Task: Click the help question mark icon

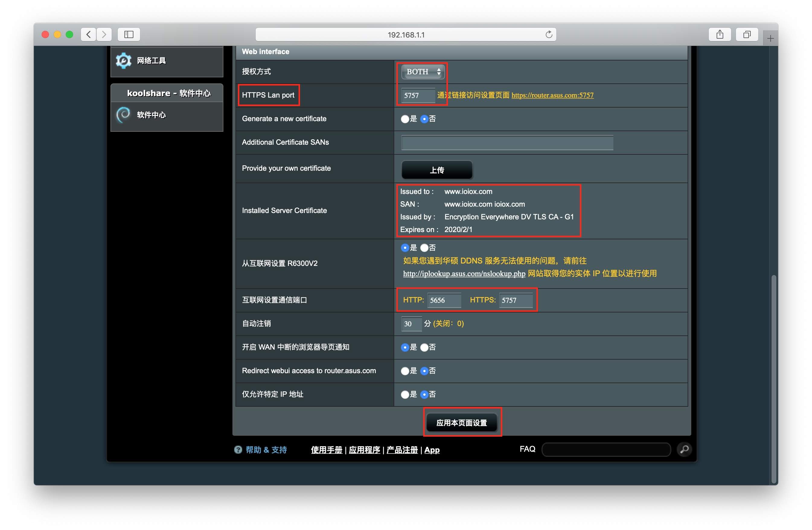Action: (238, 450)
